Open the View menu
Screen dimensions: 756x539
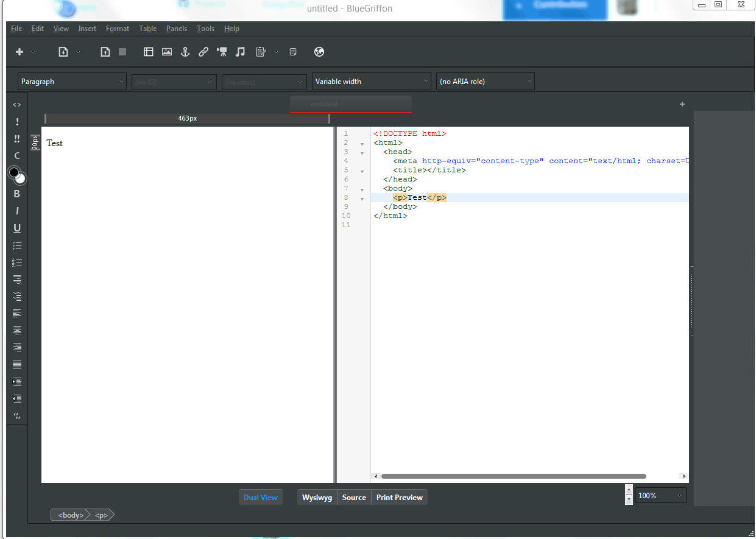61,29
